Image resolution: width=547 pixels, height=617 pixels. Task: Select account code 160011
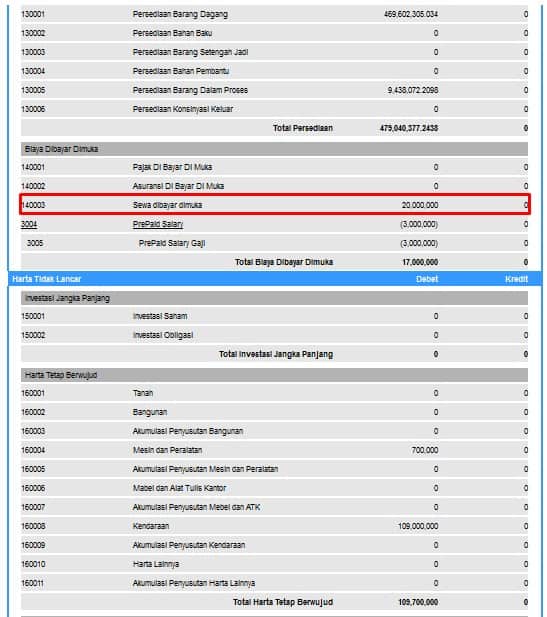32,583
